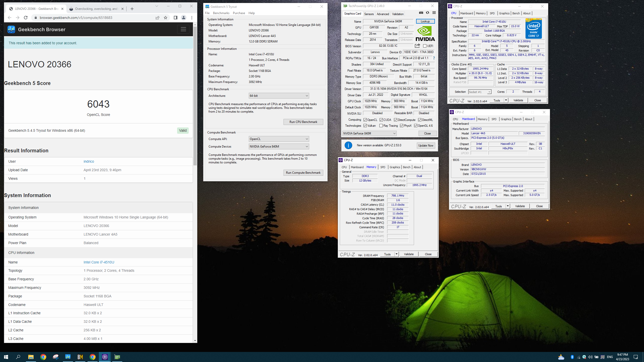The image size is (644, 362).
Task: Open Chrome profile avatar icon
Action: point(184,18)
